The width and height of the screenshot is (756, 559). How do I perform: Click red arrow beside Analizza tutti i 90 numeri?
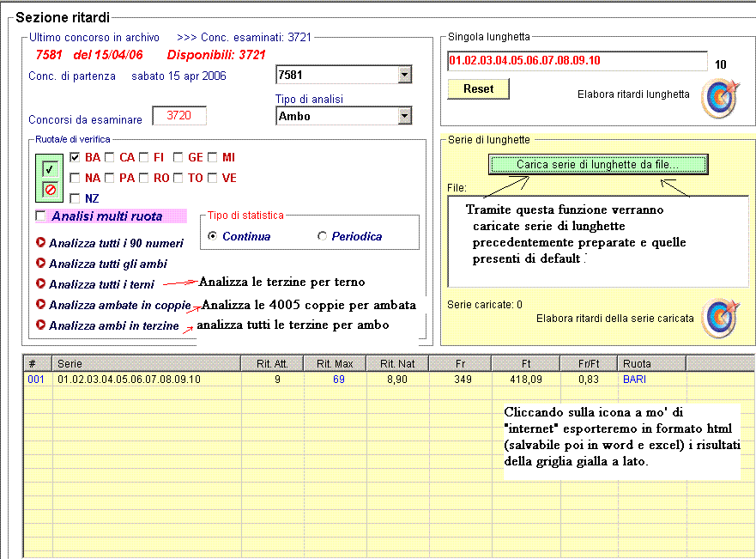(40, 243)
